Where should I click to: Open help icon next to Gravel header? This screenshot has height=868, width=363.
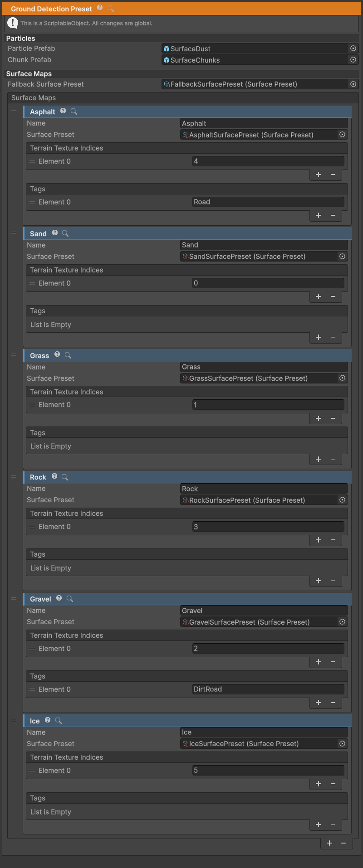click(x=59, y=598)
